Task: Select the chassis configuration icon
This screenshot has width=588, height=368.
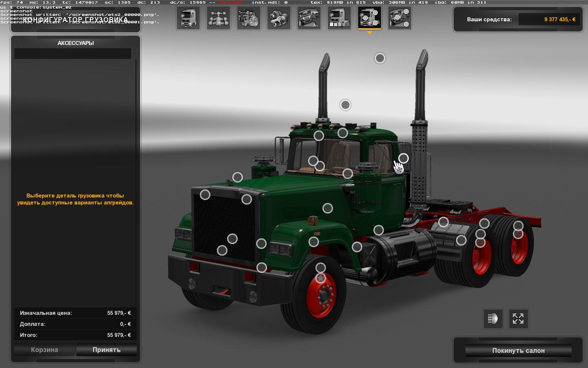Action: tap(218, 18)
